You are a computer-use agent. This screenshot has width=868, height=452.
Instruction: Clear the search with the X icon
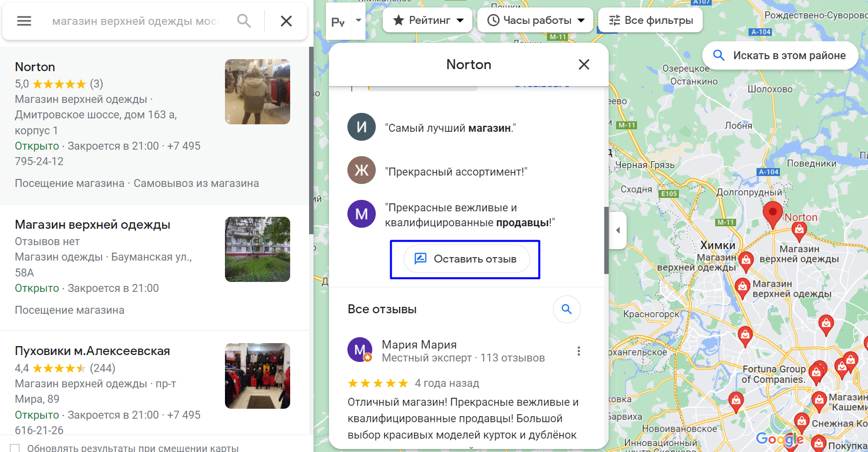pos(286,21)
